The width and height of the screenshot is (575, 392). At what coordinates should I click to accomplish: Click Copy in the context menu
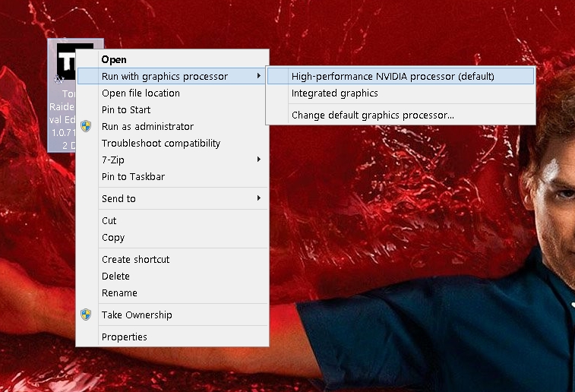coord(172,238)
